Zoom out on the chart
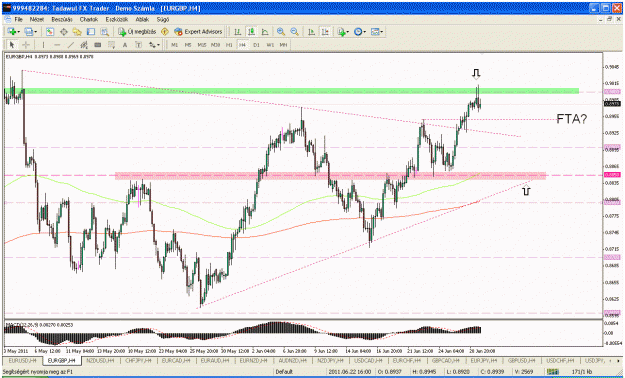The width and height of the screenshot is (625, 378). [x=295, y=32]
